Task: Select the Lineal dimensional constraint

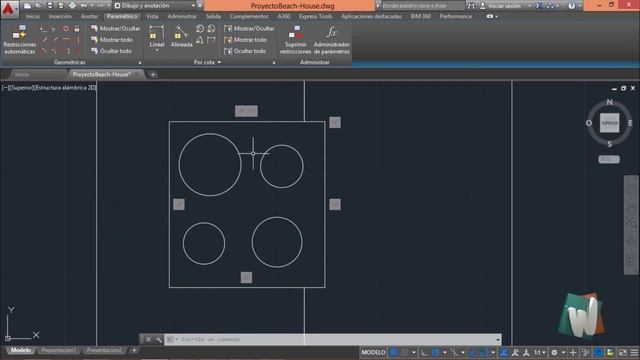Action: pos(157,36)
